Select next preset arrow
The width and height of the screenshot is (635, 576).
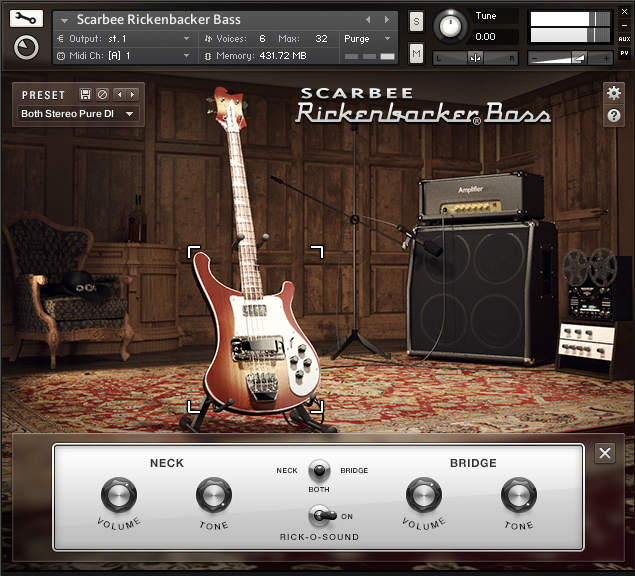pyautogui.click(x=132, y=94)
